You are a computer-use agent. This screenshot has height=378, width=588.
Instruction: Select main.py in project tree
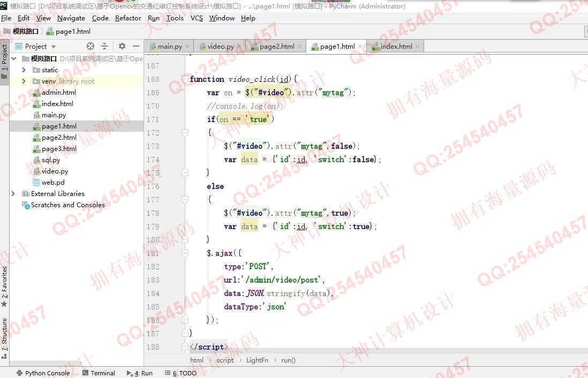(x=54, y=115)
